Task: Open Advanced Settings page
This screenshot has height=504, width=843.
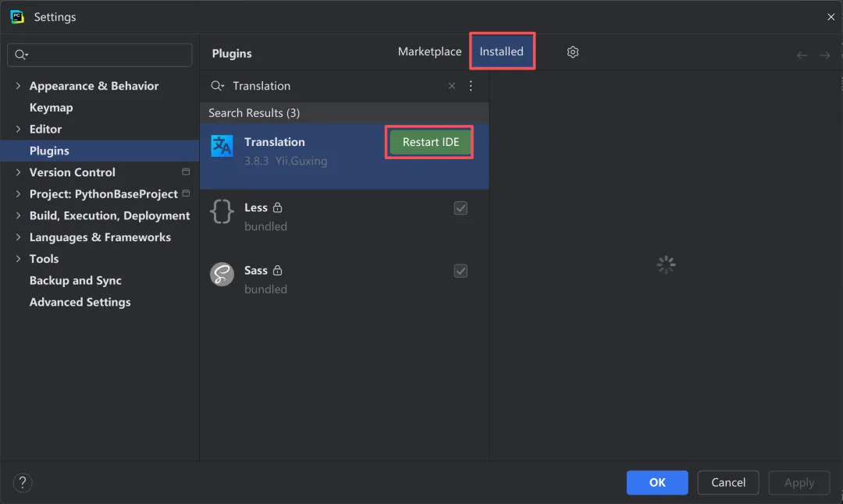Action: (x=80, y=302)
